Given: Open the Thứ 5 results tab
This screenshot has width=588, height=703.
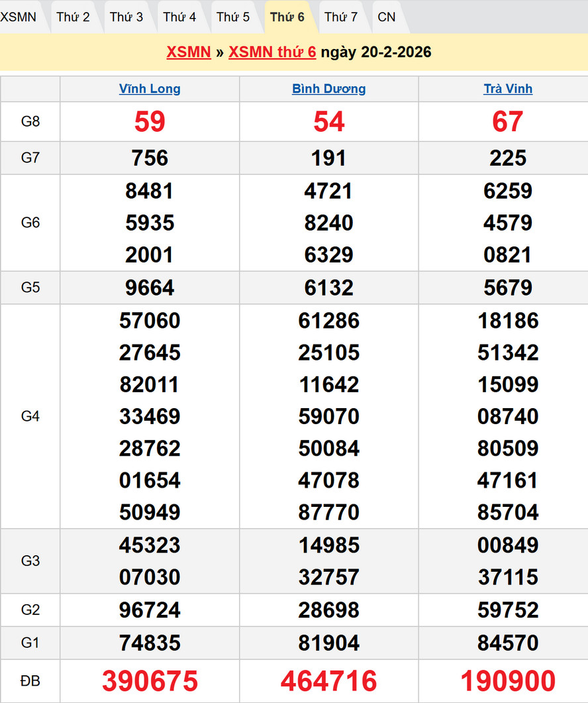Looking at the screenshot, I should coord(233,17).
